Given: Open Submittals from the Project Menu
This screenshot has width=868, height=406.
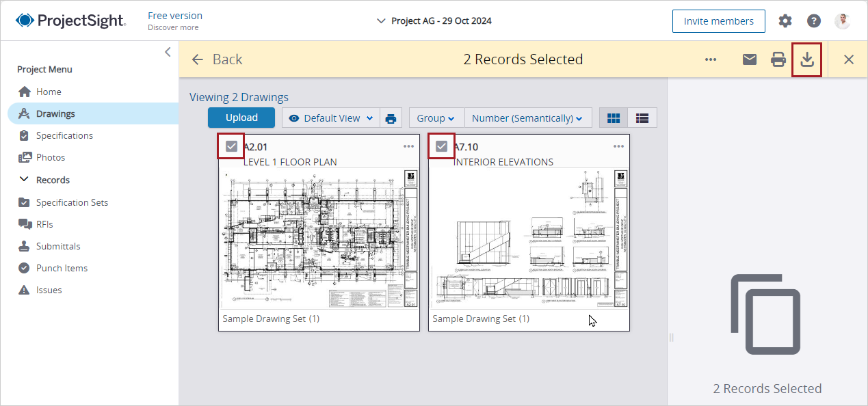Looking at the screenshot, I should pyautogui.click(x=59, y=246).
